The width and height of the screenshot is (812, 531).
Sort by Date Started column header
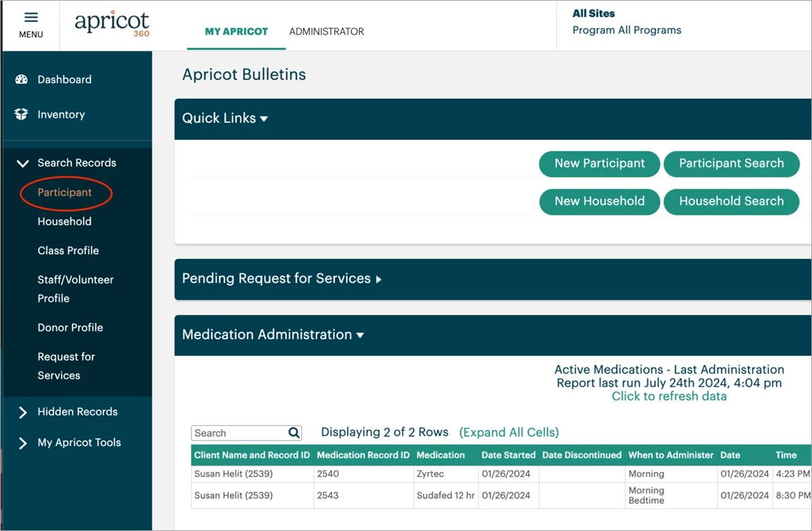508,455
